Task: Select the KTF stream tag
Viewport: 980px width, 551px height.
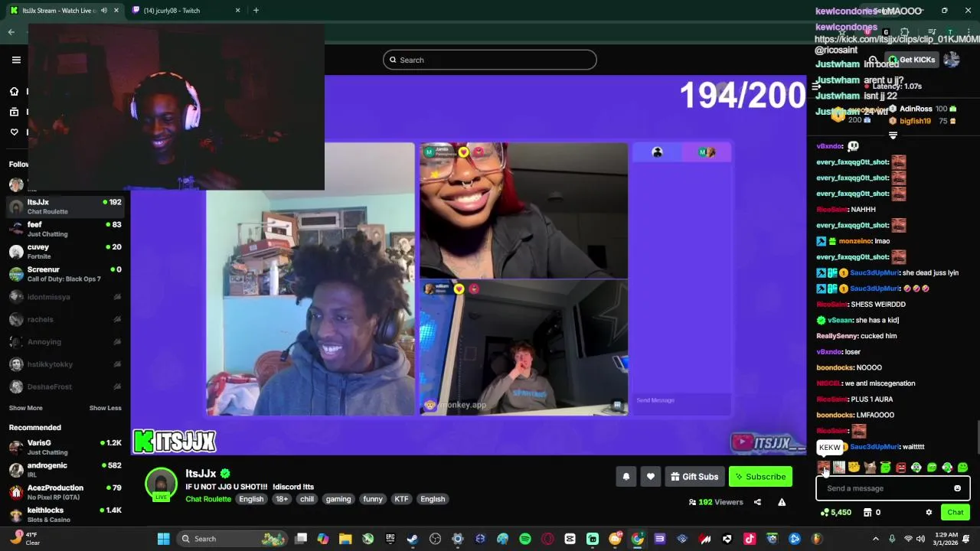Action: tap(401, 499)
